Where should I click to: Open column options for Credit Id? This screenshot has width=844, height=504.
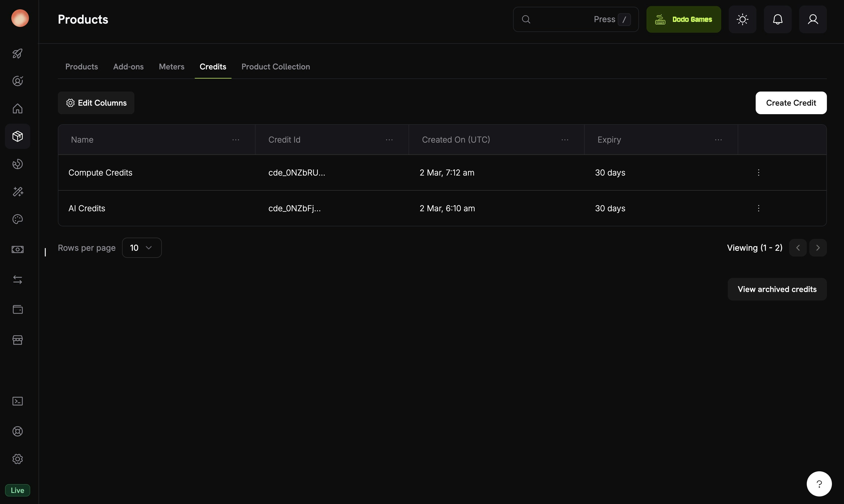(389, 140)
